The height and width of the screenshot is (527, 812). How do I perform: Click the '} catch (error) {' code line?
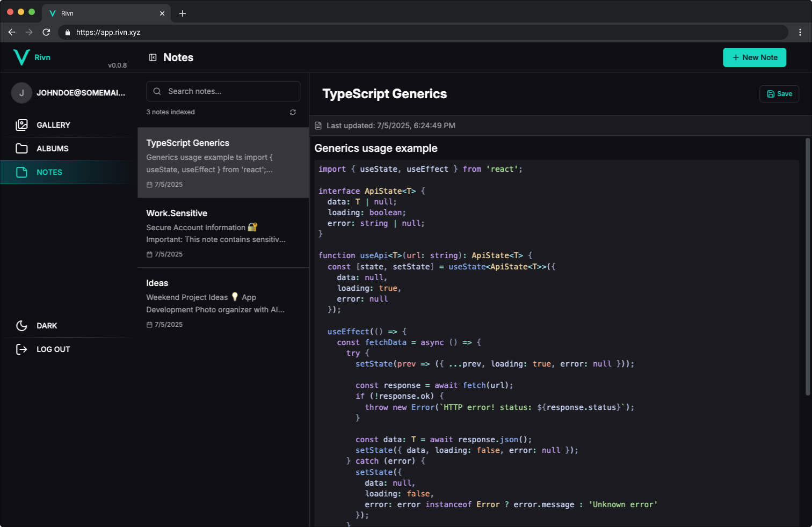point(386,461)
